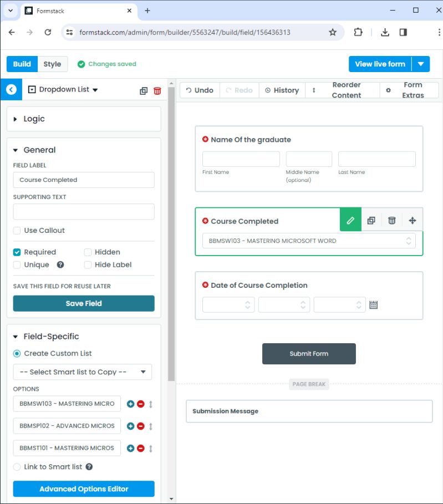Click Reorder Content in the toolbar

point(343,90)
